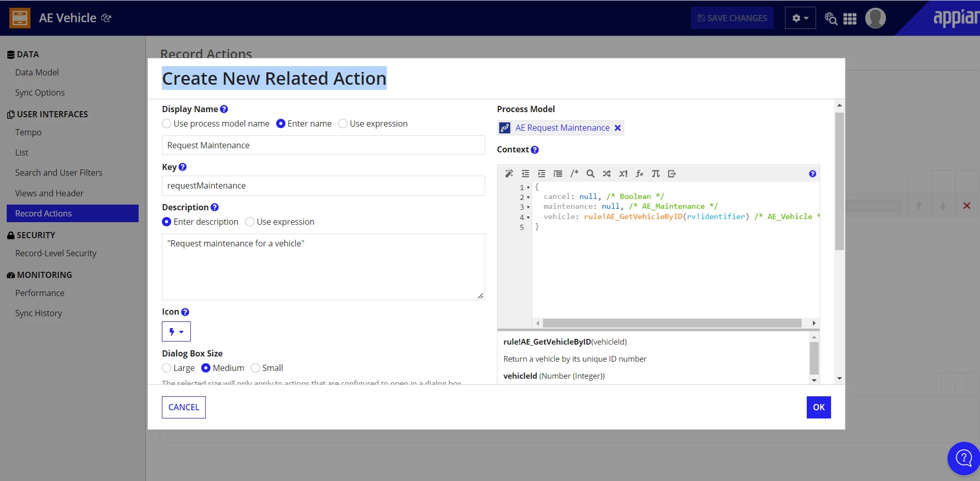Screen dimensions: 980x481
Task: Choose Small dialog box size
Action: pos(255,368)
